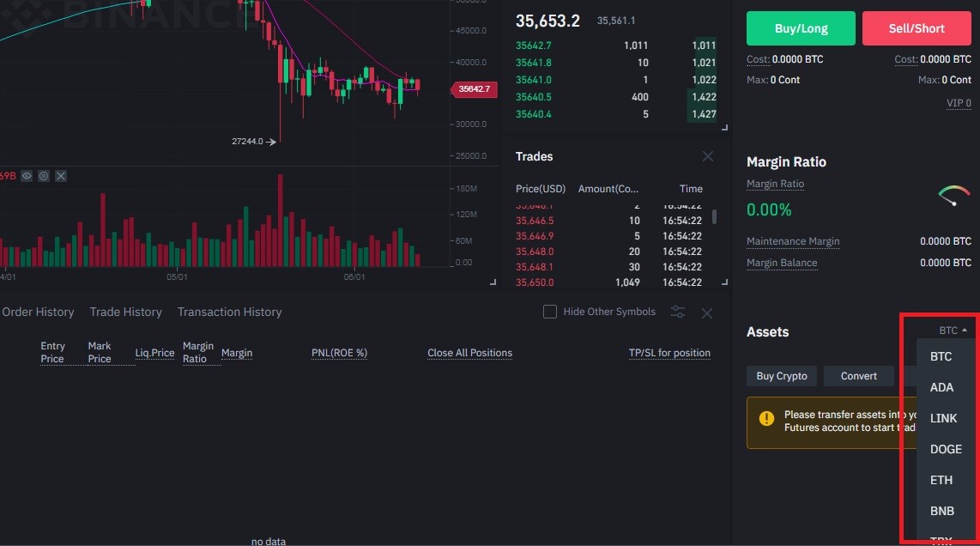Click the green Buy/Long button

[x=801, y=28]
